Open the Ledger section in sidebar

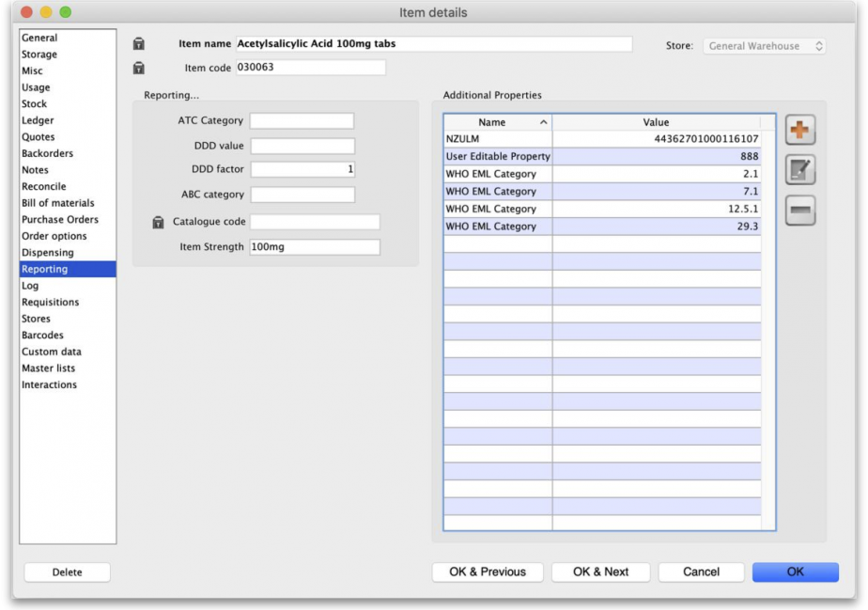(x=38, y=120)
